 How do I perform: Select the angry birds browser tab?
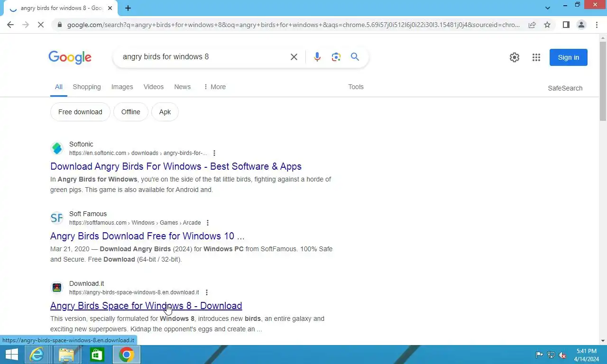click(61, 8)
